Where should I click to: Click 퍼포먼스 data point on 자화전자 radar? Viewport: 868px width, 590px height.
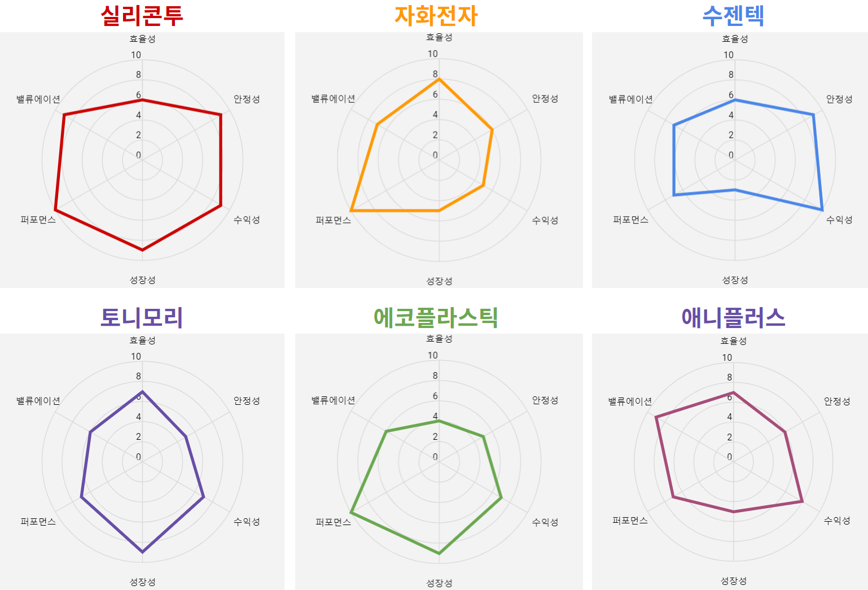351,211
